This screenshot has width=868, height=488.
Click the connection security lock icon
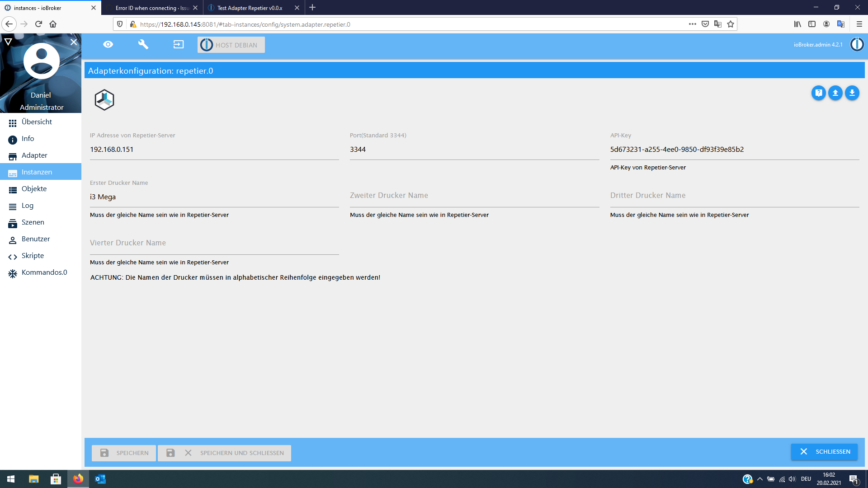click(x=133, y=24)
